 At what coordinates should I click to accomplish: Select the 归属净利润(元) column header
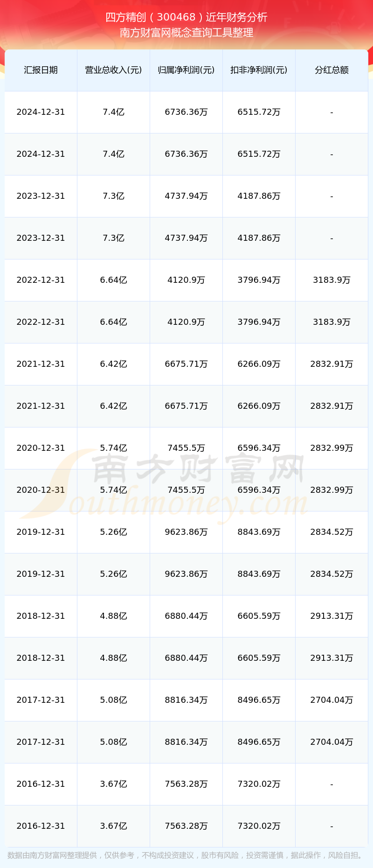click(x=186, y=70)
